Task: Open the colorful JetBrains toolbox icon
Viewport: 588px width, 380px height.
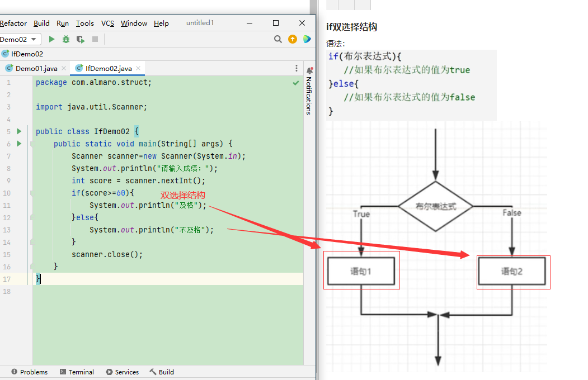Action: pos(307,39)
